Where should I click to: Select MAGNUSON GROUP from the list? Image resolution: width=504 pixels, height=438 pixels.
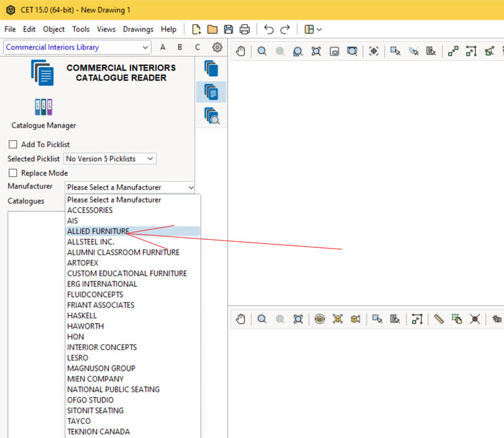pos(133,368)
